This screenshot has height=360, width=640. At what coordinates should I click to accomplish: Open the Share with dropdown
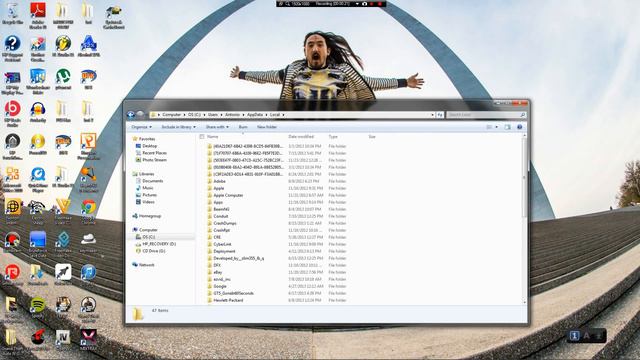(217, 127)
